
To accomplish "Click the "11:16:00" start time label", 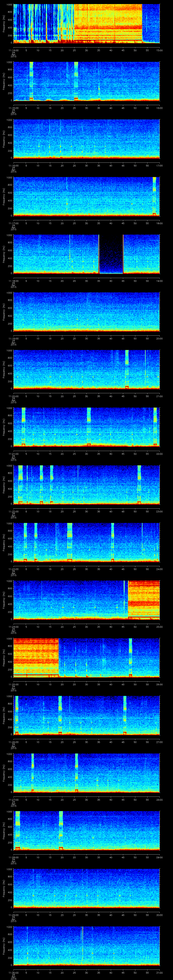I will [x=13, y=166].
